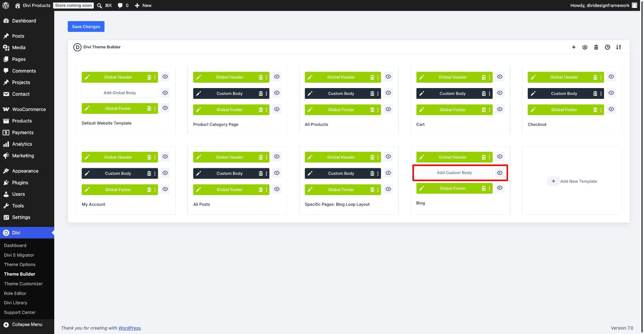The width and height of the screenshot is (644, 334).
Task: Click the Add New Template label
Action: 579,181
